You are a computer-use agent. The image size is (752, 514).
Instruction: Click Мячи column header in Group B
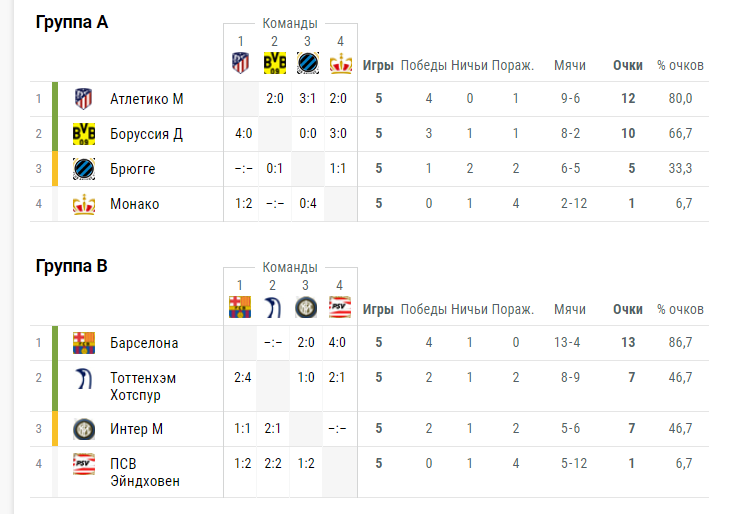[x=570, y=309]
